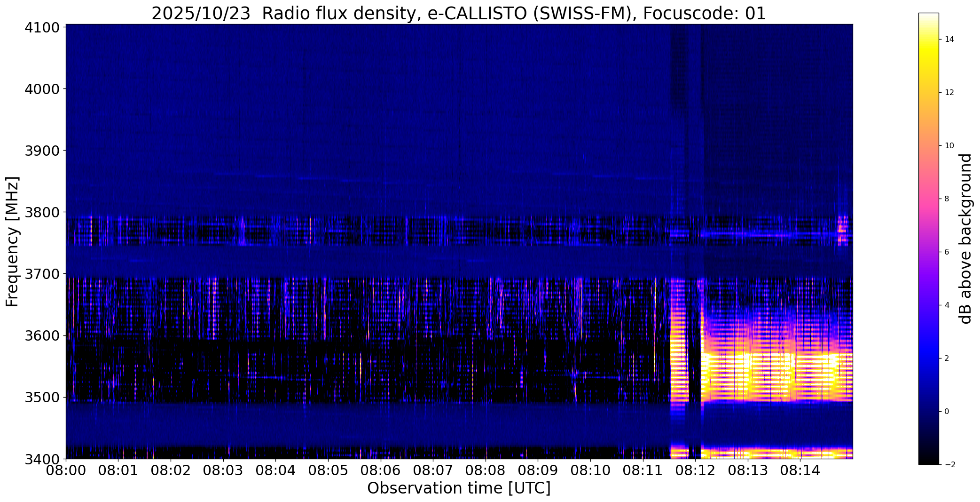The width and height of the screenshot is (980, 502).
Task: Click the colorbar 8 tick label
Action: pyautogui.click(x=947, y=199)
